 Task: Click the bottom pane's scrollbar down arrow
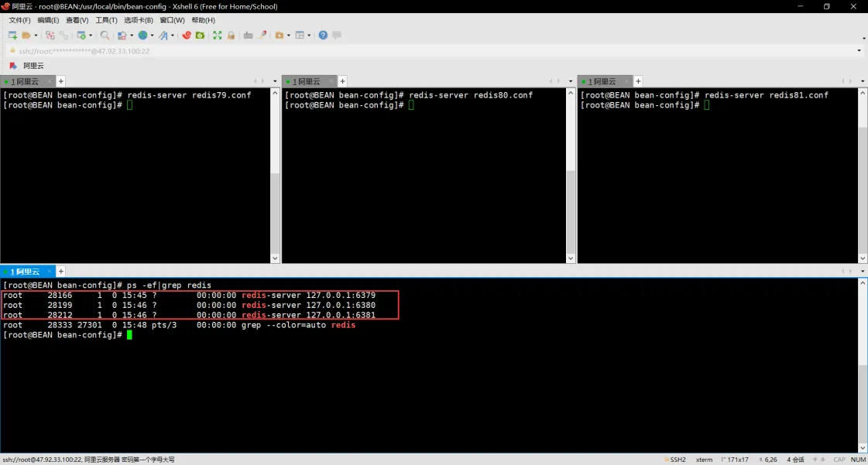[863, 448]
